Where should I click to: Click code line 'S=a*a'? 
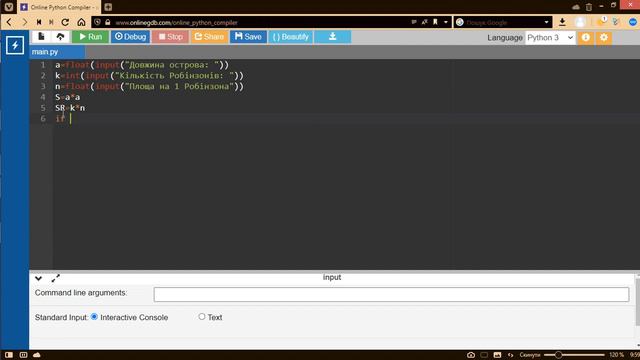68,97
